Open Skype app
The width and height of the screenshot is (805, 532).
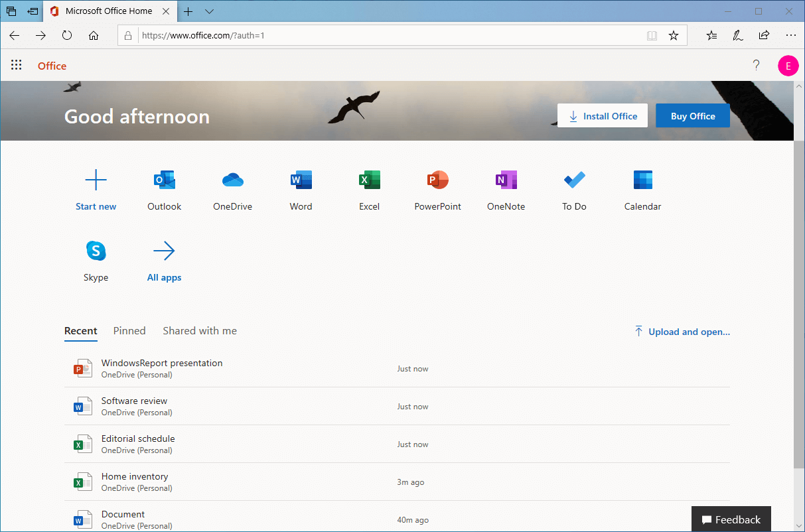[x=96, y=261]
